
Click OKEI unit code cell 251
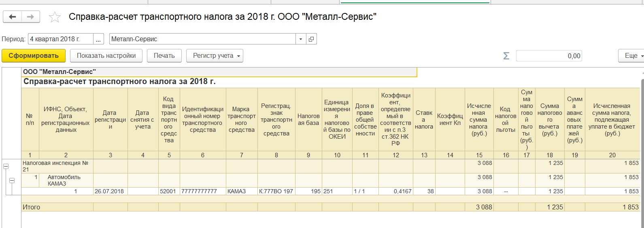click(x=337, y=191)
